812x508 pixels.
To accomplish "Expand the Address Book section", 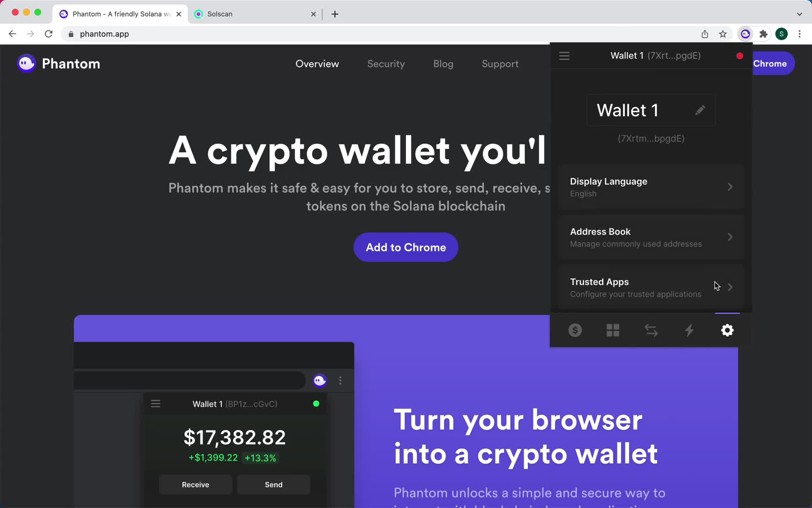I will 650,237.
